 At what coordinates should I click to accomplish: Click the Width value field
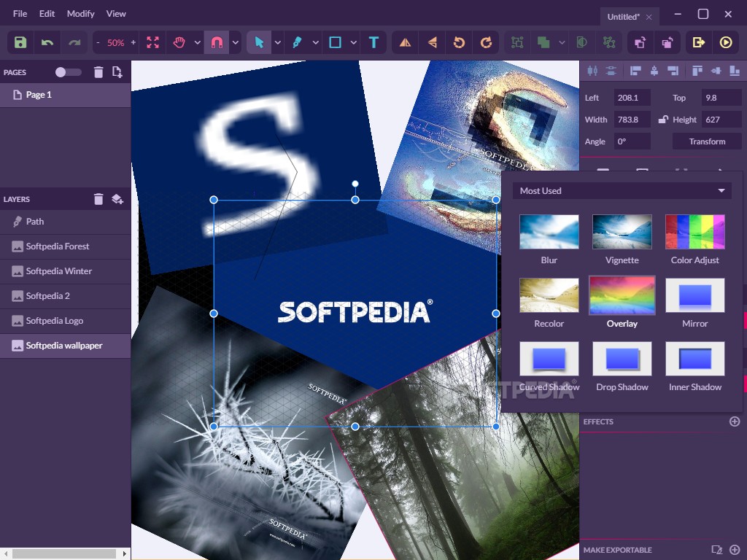(632, 120)
